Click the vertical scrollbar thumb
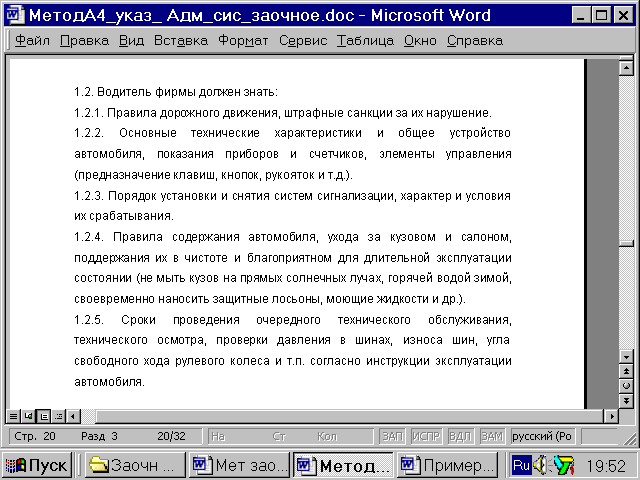The image size is (640, 480). coord(626,244)
